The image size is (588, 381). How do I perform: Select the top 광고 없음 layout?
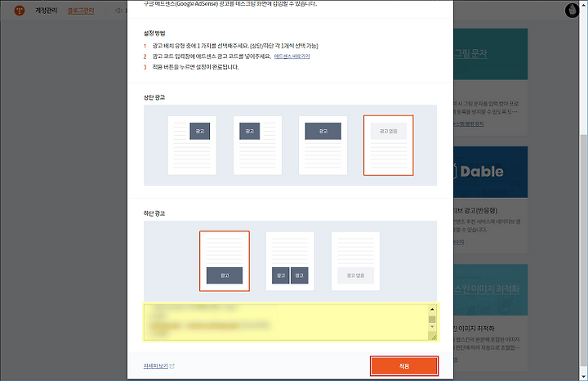pos(389,146)
